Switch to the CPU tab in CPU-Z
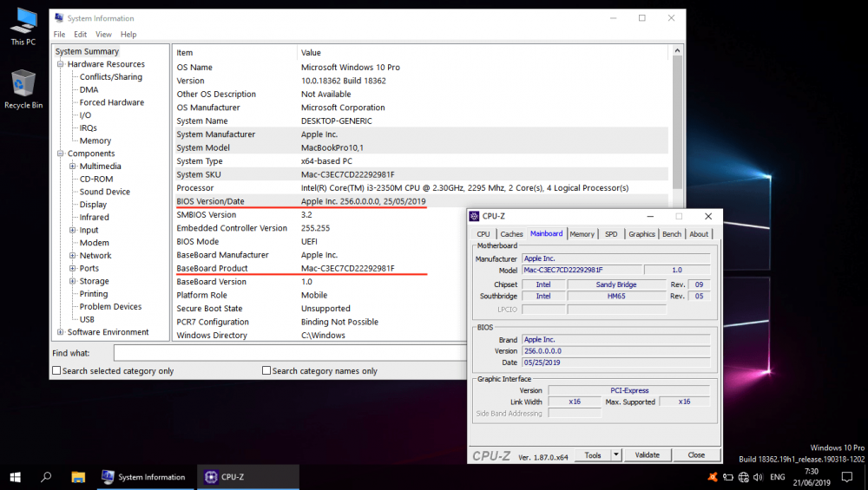 (x=483, y=234)
